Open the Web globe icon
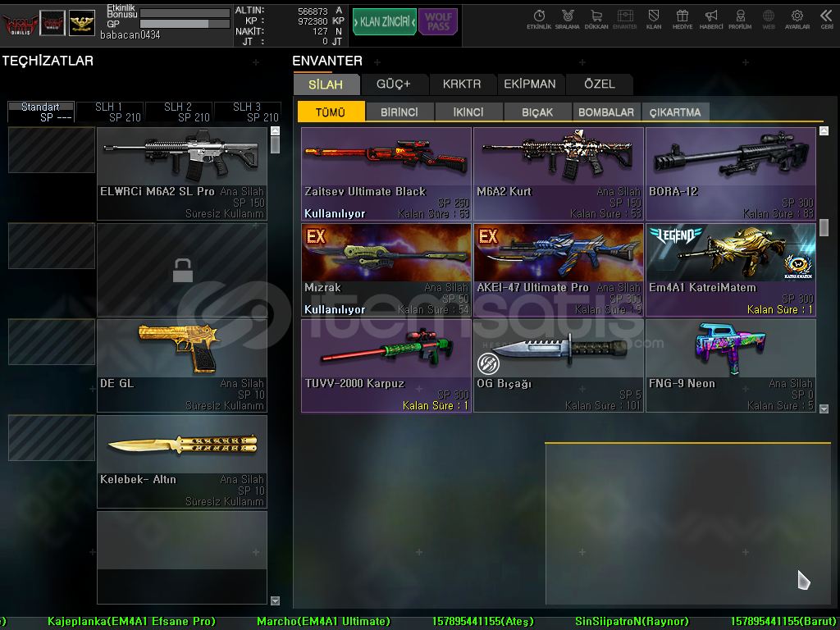This screenshot has height=630, width=840. [768, 20]
